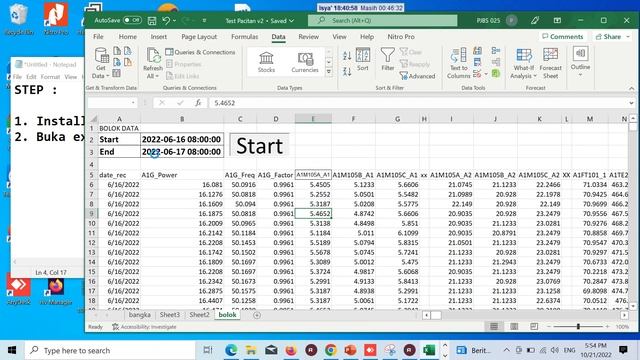Click the insert function fx icon

pos(198,103)
